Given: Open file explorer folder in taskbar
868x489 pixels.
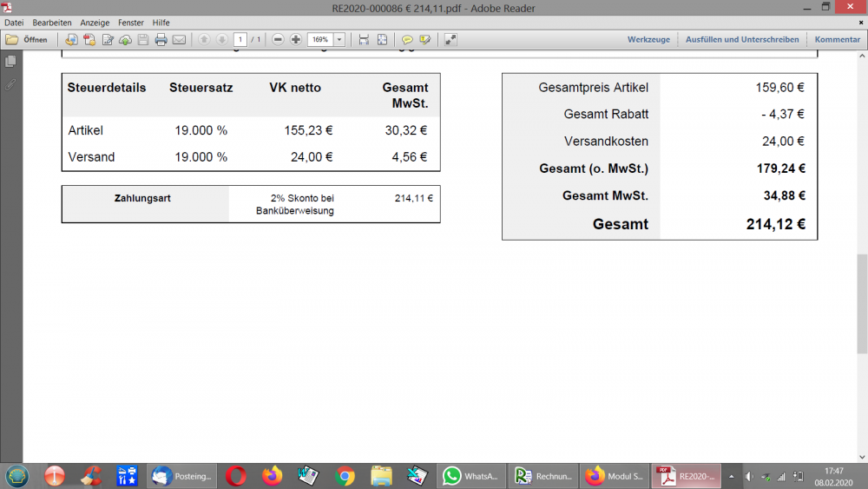Looking at the screenshot, I should pos(381,476).
